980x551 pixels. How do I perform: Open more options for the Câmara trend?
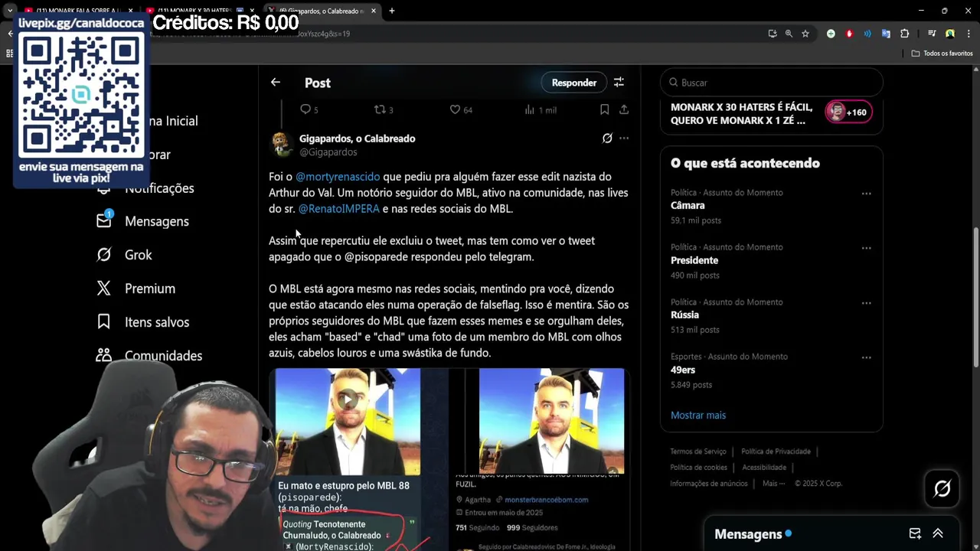tap(867, 194)
